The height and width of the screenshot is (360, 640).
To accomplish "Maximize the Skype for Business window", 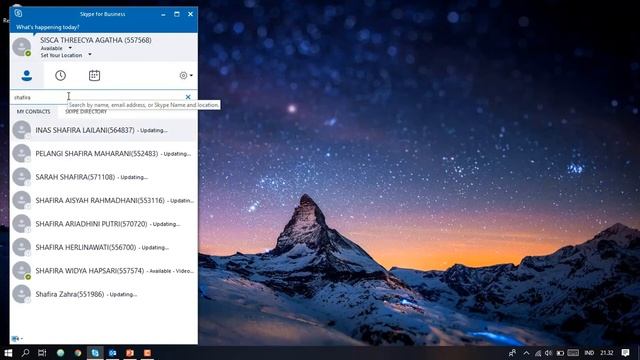I will click(177, 14).
